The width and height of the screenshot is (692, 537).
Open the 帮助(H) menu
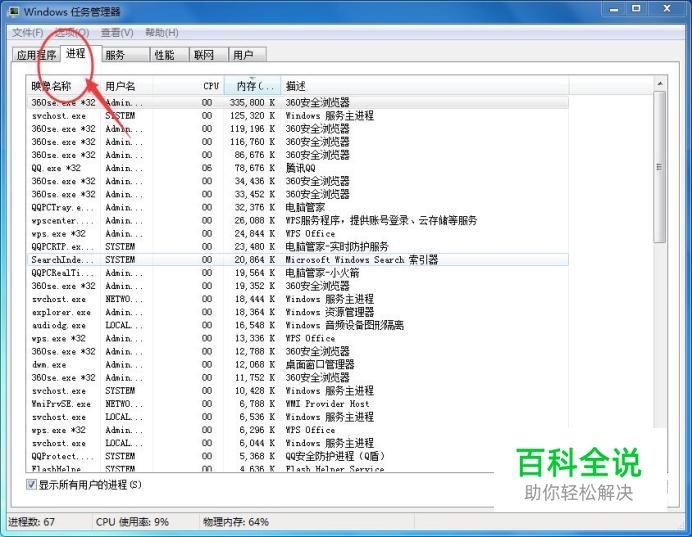tap(162, 33)
